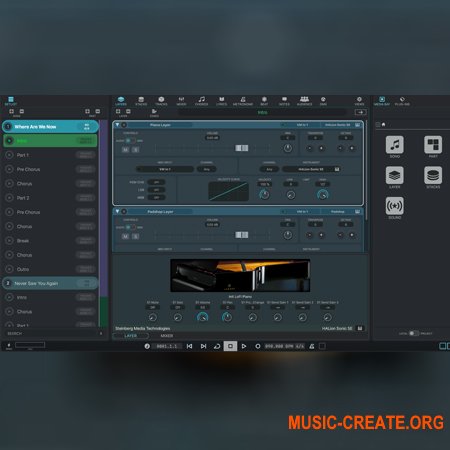Open Piano Layer input channel dropdown
The image size is (450, 450).
pyautogui.click(x=207, y=169)
